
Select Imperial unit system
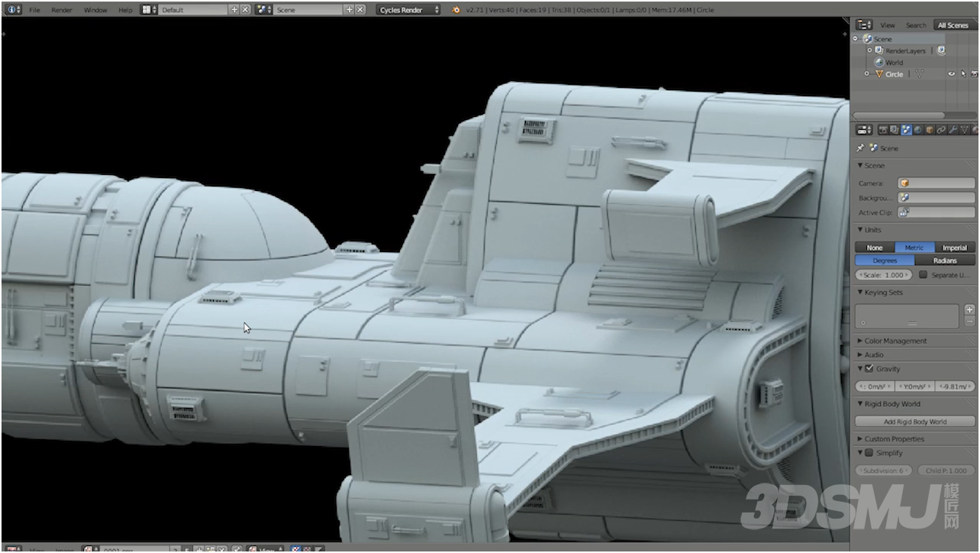point(955,247)
